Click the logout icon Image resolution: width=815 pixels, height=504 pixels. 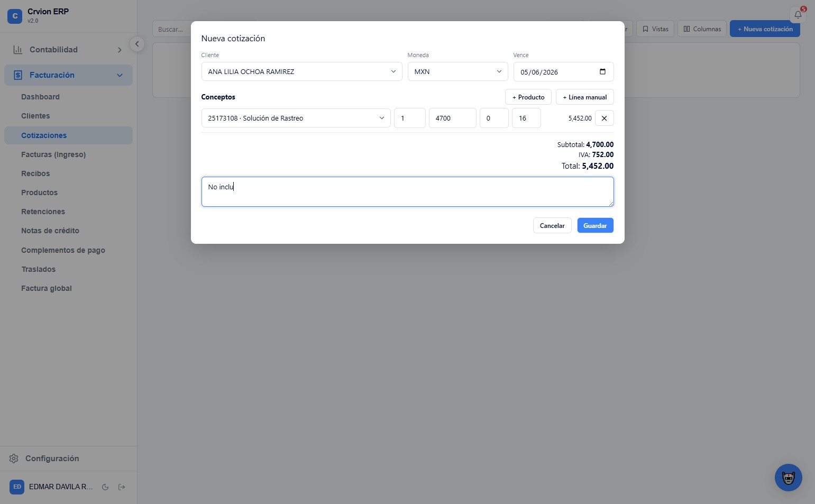point(122,487)
